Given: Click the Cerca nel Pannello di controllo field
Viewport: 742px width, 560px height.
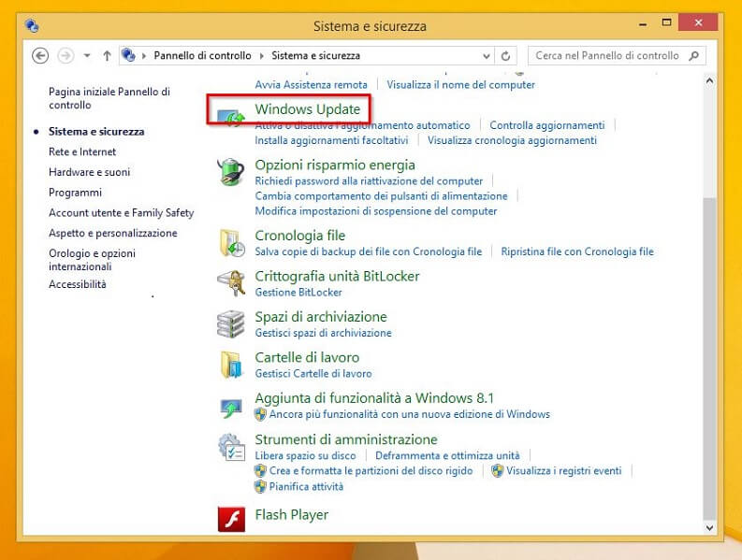Looking at the screenshot, I should [x=608, y=56].
